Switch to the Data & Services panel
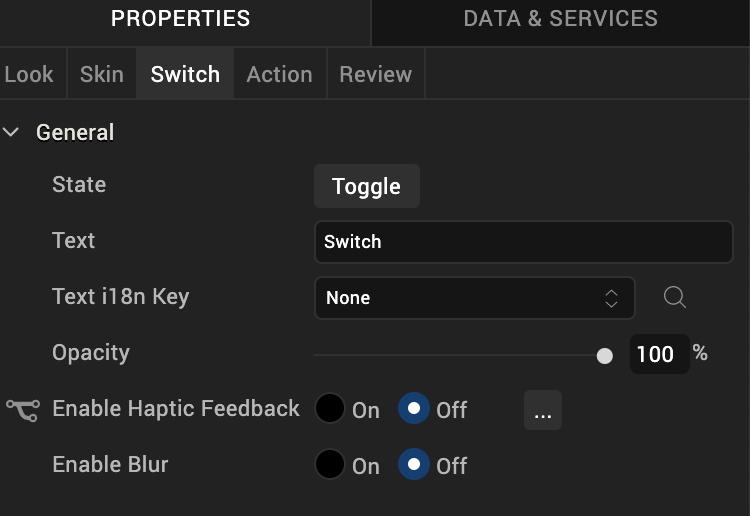The height and width of the screenshot is (516, 750). 560,19
